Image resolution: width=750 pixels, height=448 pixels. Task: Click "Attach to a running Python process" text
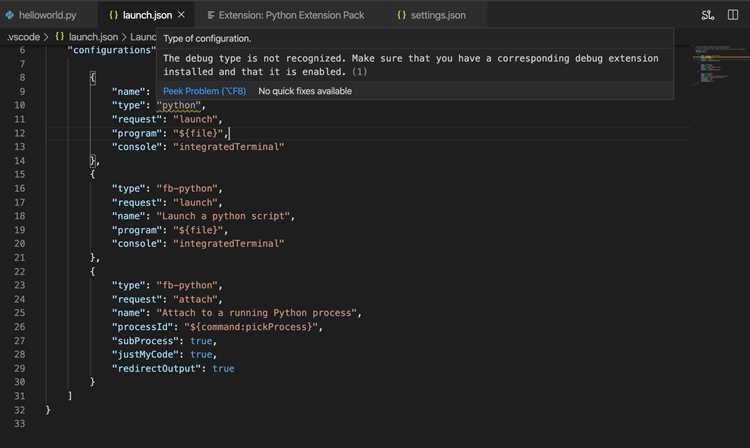(x=257, y=313)
